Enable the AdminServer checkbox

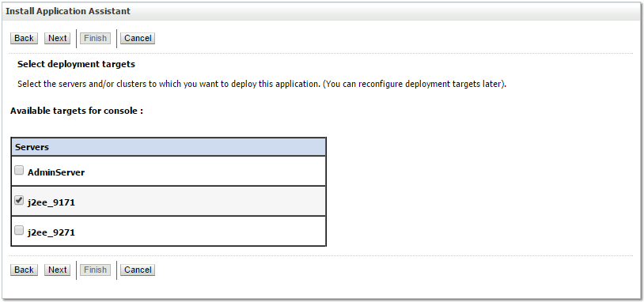(x=19, y=170)
